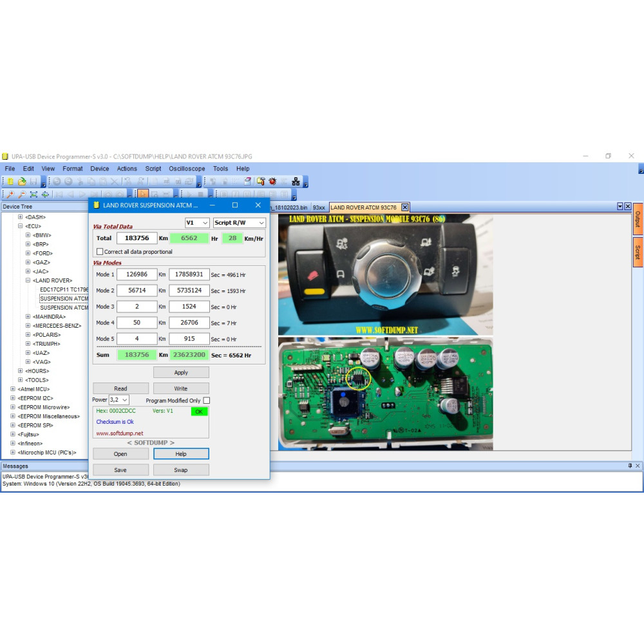Screen dimensions: 644x644
Task: Enable Program Modified Only checkbox
Action: pyautogui.click(x=207, y=401)
